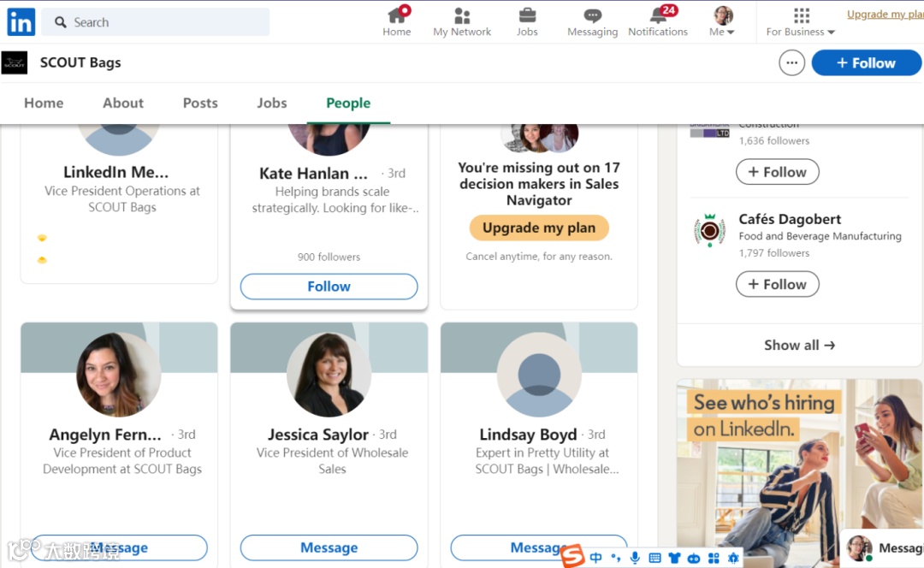Viewport: 924px width, 568px height.
Task: Select "900 followers" text on Kate's card
Action: pos(329,257)
